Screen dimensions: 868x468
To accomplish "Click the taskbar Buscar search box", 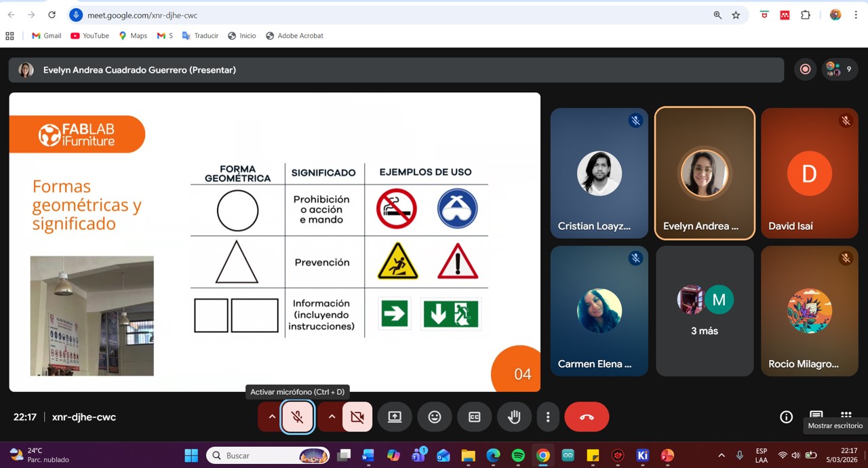I will point(269,455).
